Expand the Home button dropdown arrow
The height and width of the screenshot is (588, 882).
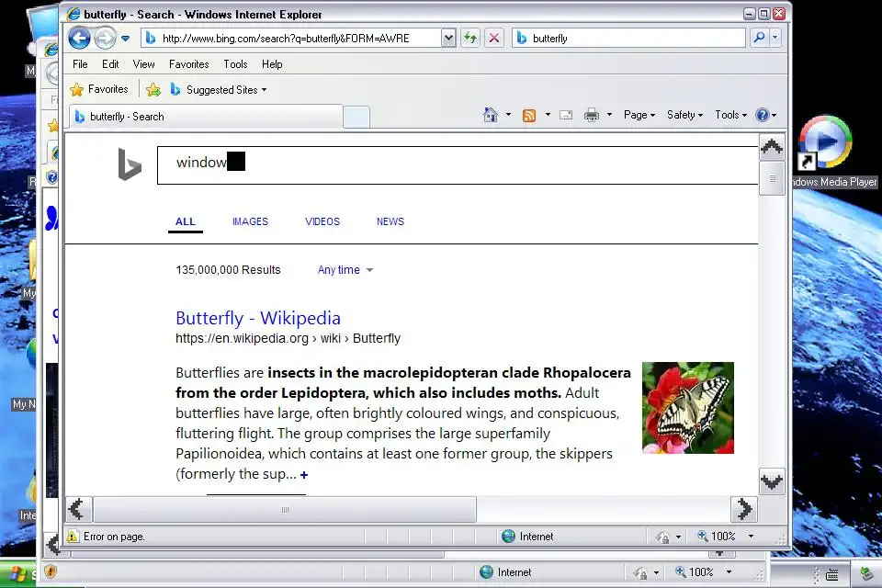click(x=508, y=115)
